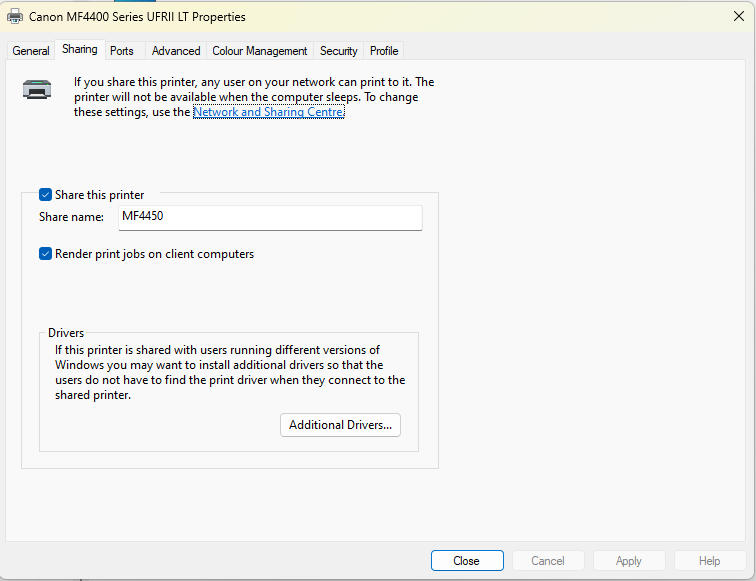Click the Close button at the bottom
Viewport: 756px width, 581px height.
(x=467, y=561)
